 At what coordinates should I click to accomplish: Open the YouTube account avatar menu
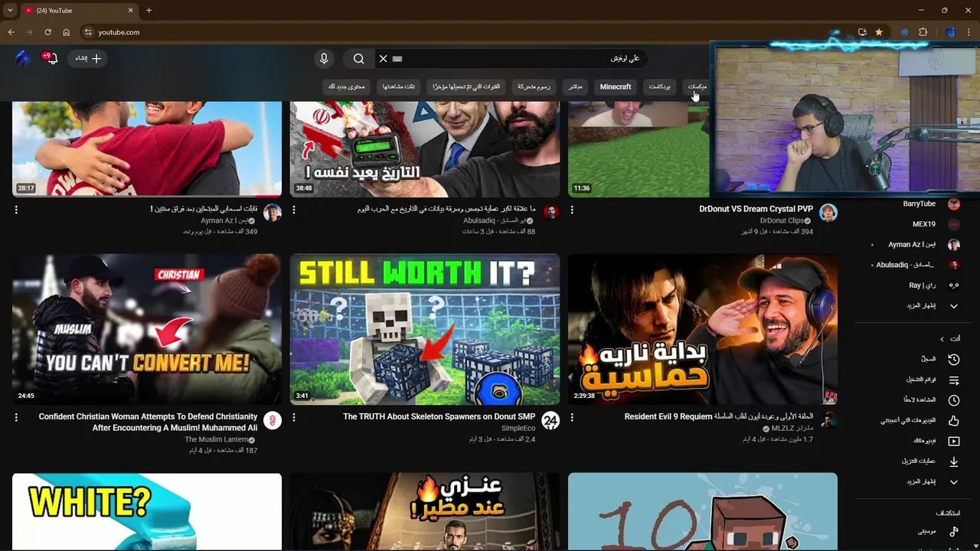point(22,58)
